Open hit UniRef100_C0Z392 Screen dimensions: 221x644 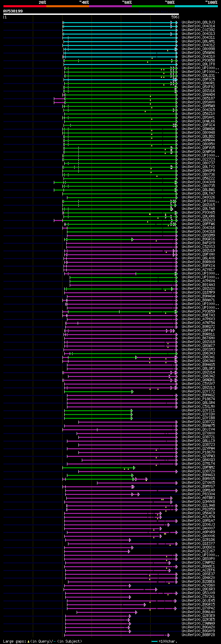pyautogui.click(x=198, y=30)
